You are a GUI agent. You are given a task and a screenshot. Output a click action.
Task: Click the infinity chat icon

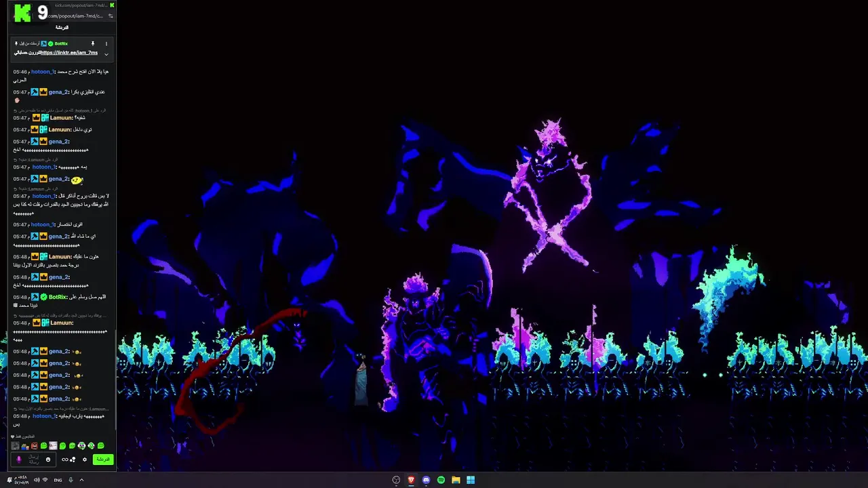pyautogui.click(x=65, y=460)
